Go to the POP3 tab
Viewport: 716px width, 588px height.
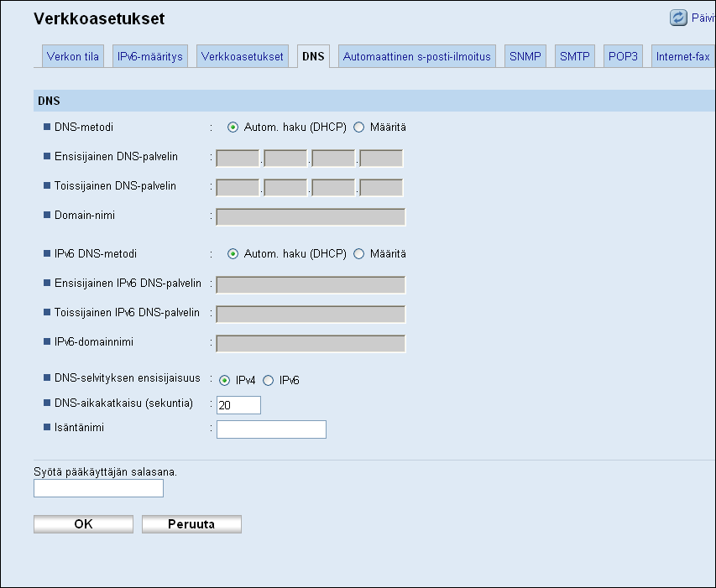[x=623, y=56]
